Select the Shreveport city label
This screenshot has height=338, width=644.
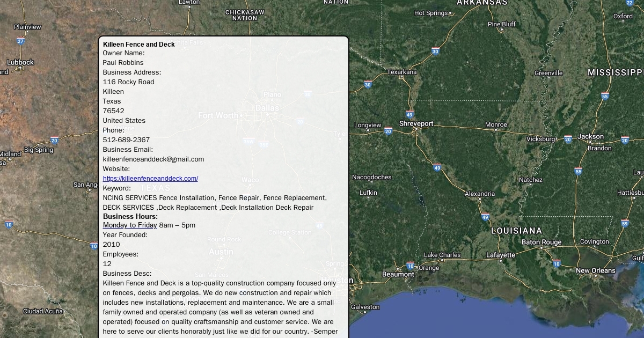click(416, 123)
